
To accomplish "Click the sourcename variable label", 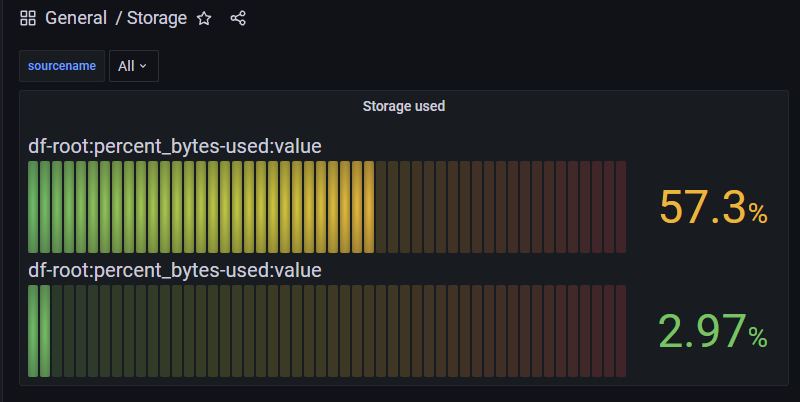I will tap(62, 66).
